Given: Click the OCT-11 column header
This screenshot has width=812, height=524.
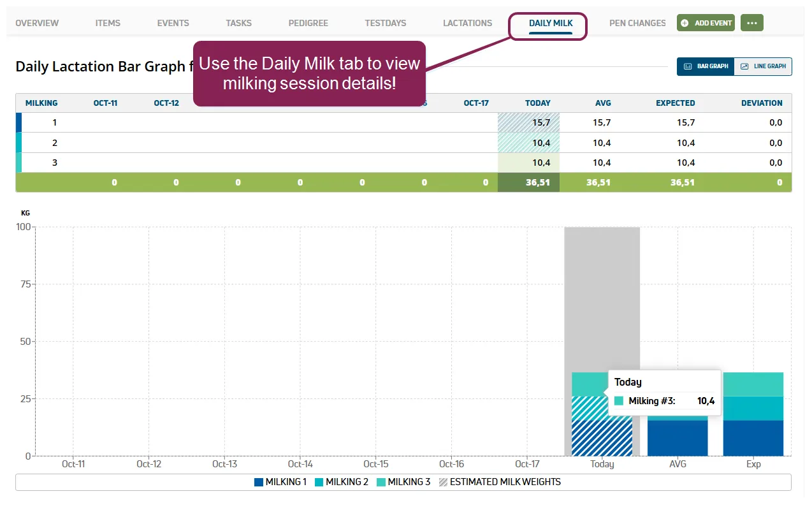Looking at the screenshot, I should [105, 103].
